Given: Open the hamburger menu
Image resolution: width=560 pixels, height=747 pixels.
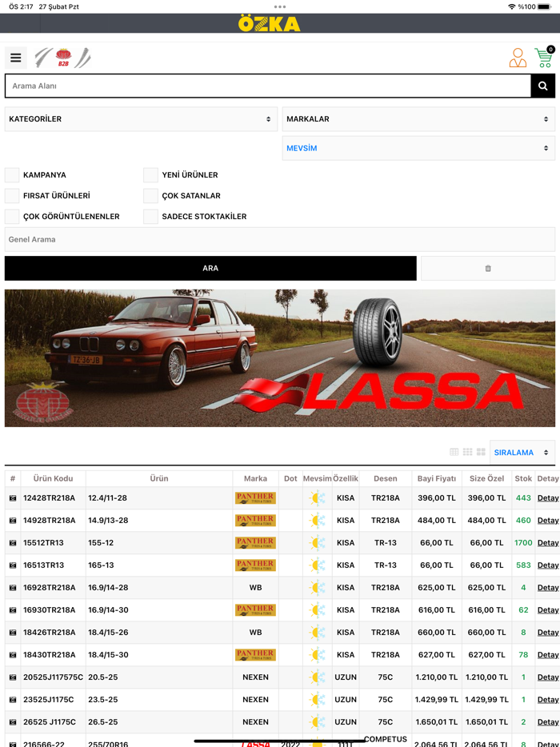Looking at the screenshot, I should 15,58.
